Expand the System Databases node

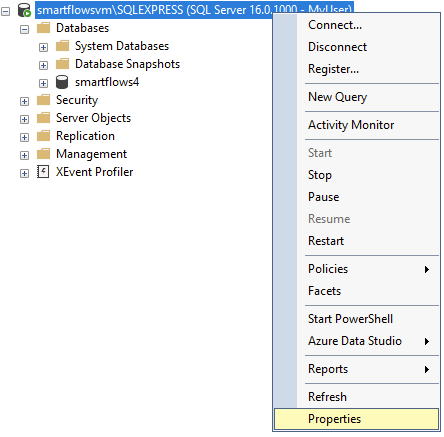(x=43, y=48)
